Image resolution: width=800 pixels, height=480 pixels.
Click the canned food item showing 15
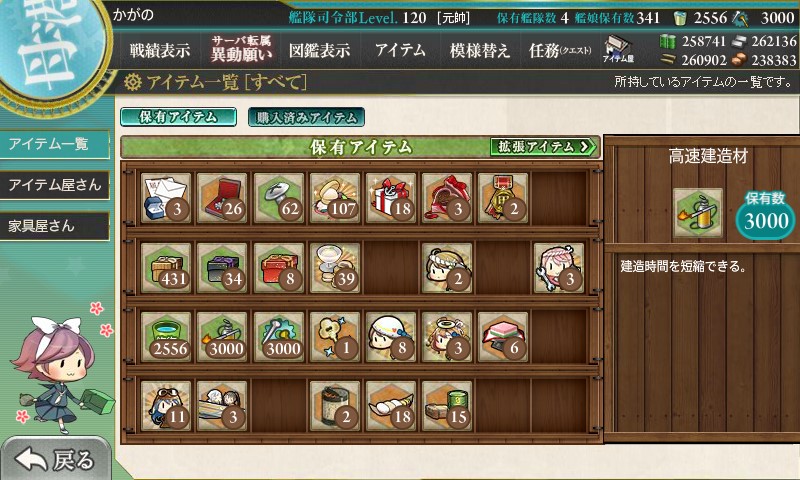click(446, 406)
